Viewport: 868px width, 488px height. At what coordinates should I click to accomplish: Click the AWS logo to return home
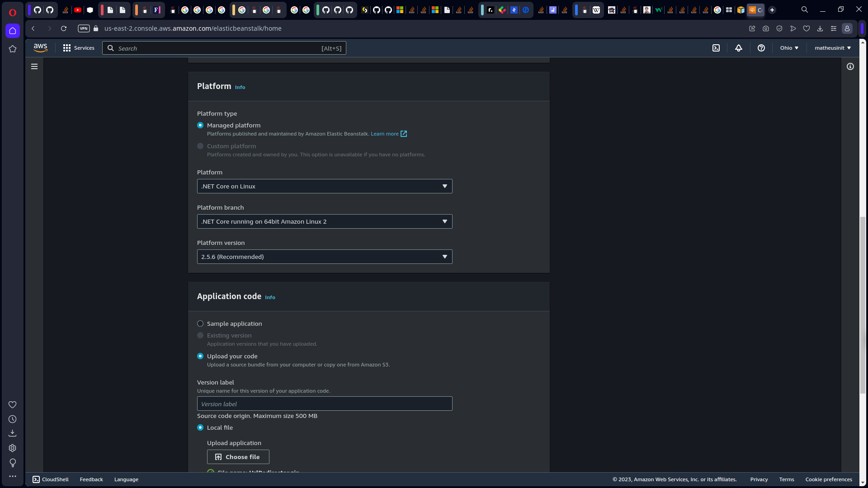[40, 47]
